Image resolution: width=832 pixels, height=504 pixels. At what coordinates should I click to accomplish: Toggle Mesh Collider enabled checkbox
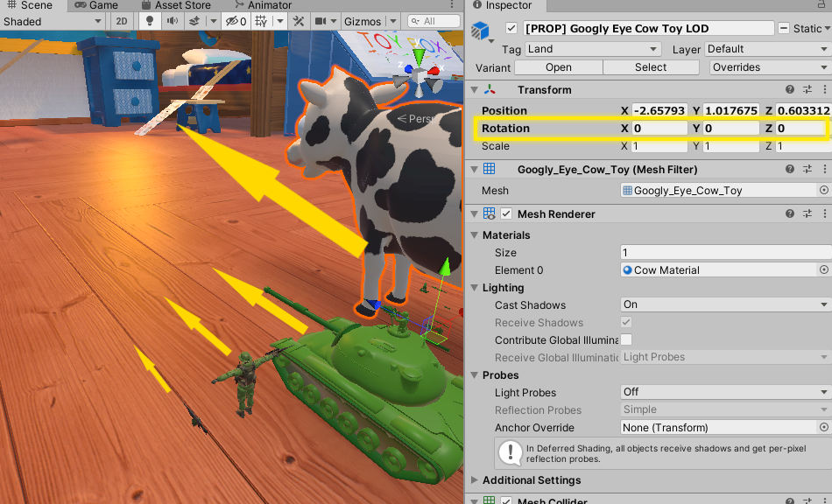coord(506,500)
